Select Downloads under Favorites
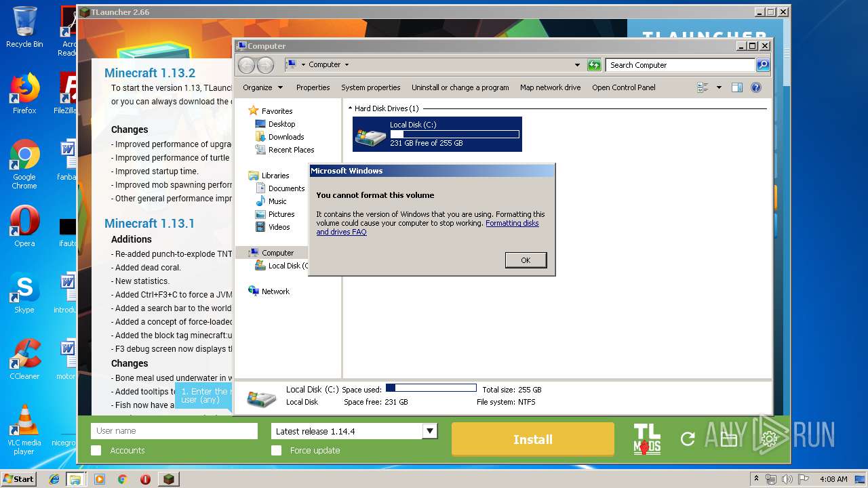Viewport: 868px width, 488px height. pyautogui.click(x=279, y=137)
